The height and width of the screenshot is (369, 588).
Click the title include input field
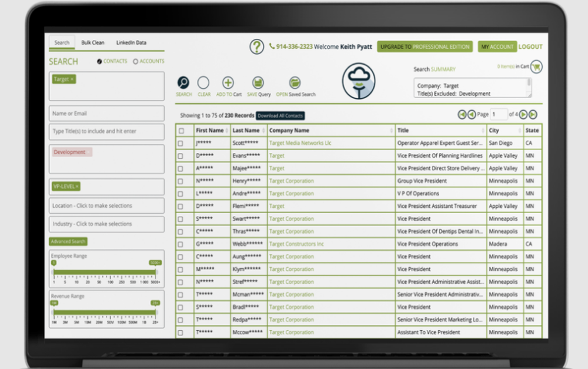click(x=106, y=131)
